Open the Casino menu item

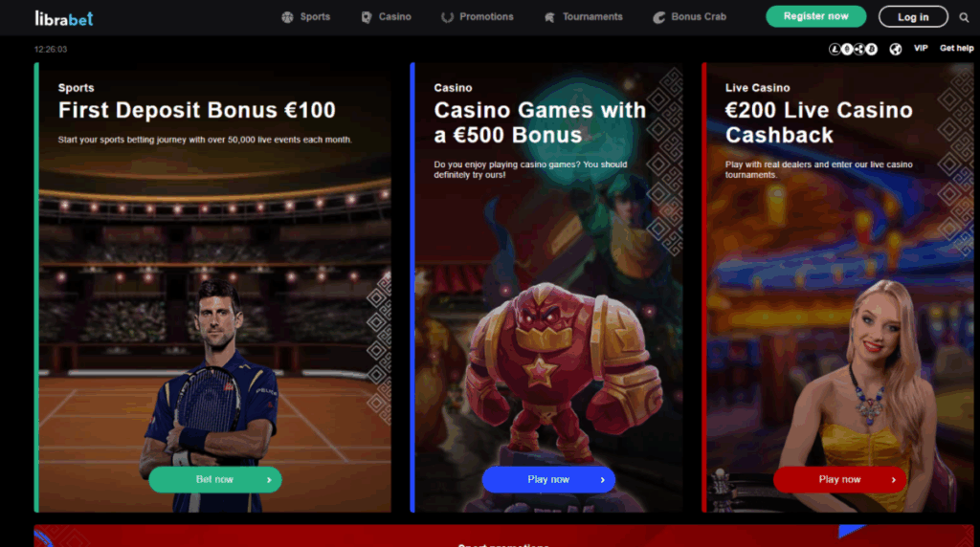(394, 17)
